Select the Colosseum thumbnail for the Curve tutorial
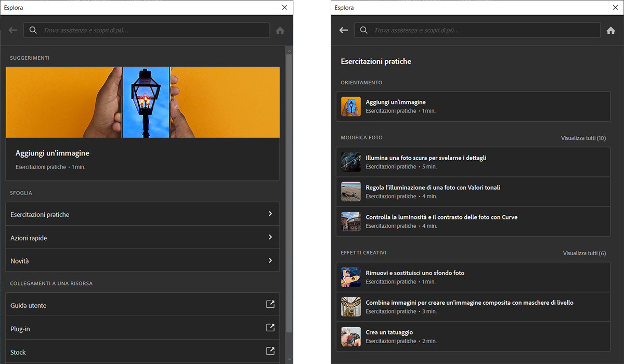 pyautogui.click(x=351, y=222)
